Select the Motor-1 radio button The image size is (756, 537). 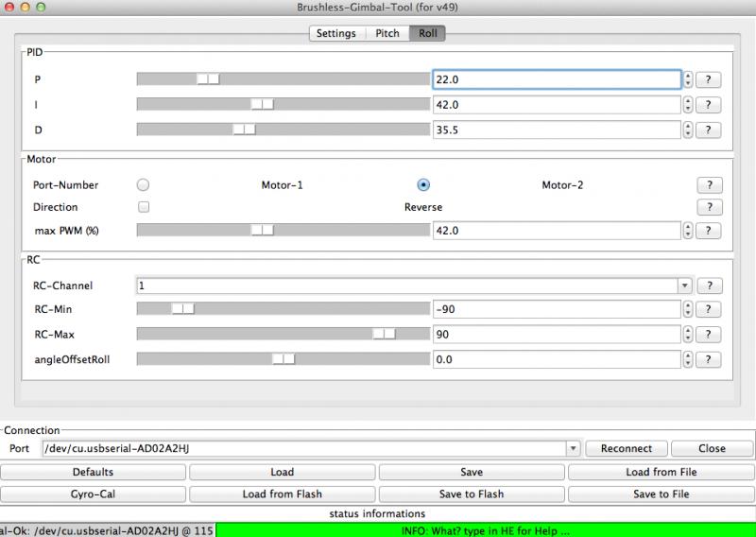pyautogui.click(x=144, y=184)
